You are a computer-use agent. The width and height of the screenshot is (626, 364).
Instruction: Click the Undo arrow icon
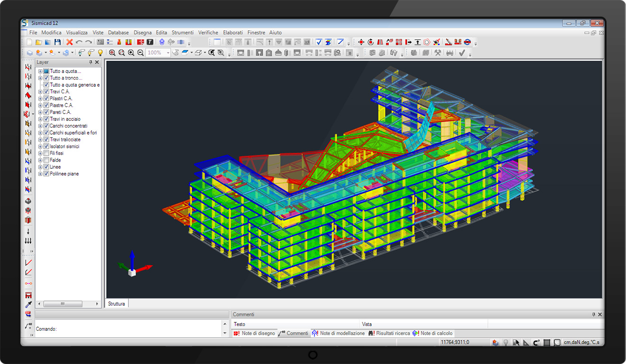79,42
